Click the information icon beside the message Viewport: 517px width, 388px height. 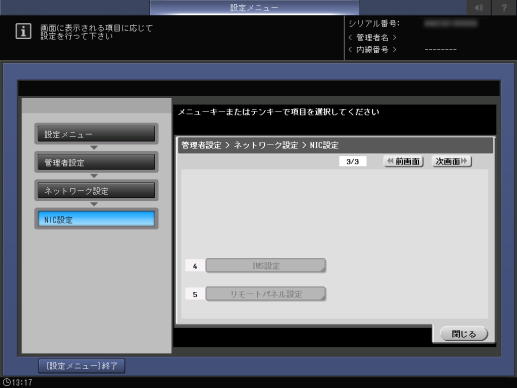23,31
